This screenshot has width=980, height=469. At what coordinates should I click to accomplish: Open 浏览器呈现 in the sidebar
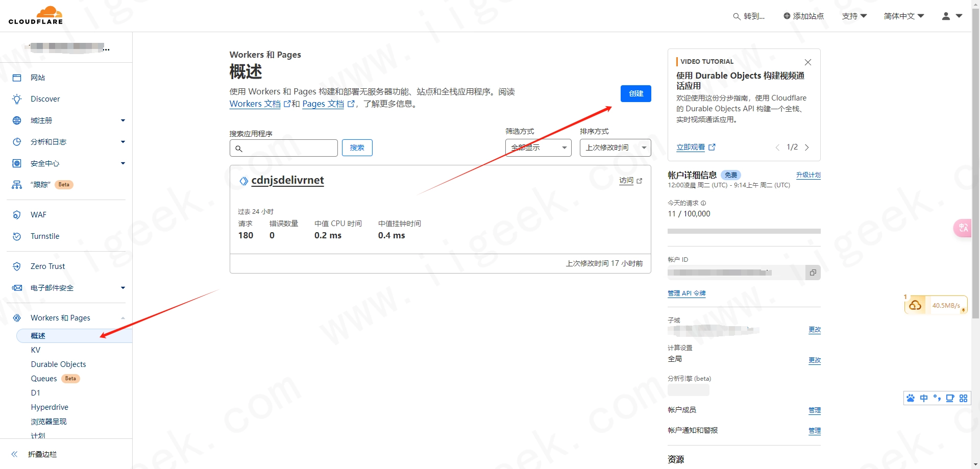(49, 422)
